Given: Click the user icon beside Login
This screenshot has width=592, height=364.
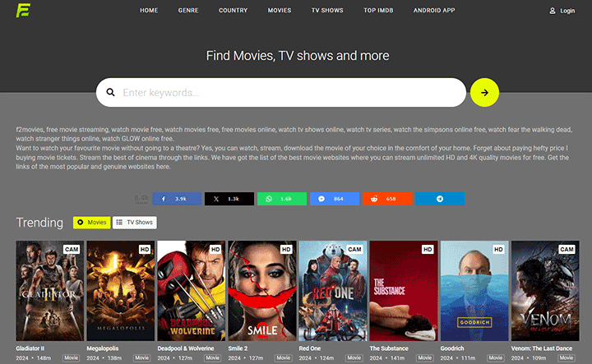Looking at the screenshot, I should [x=552, y=11].
